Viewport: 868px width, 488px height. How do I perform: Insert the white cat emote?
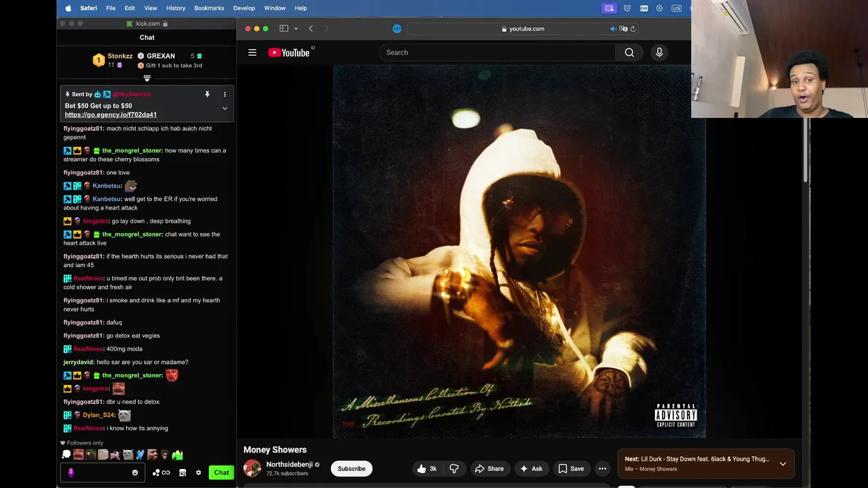(x=128, y=455)
